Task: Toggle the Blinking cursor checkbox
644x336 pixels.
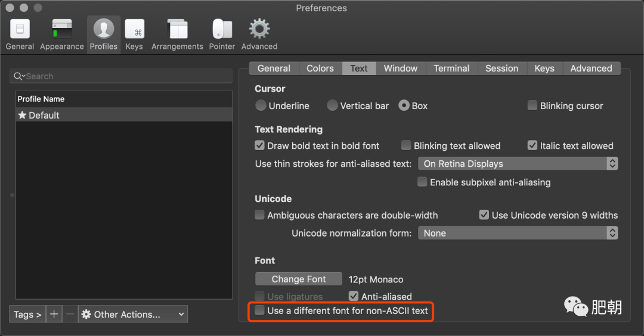Action: coord(532,105)
